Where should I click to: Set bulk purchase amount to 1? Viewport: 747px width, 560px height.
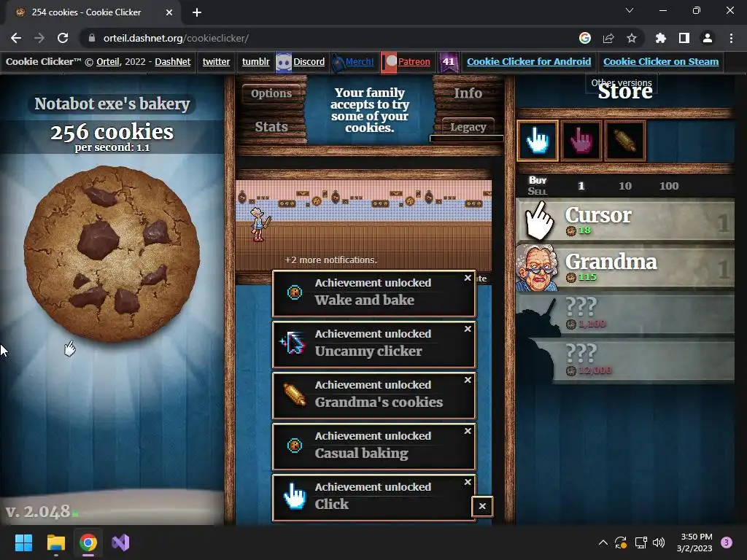581,186
